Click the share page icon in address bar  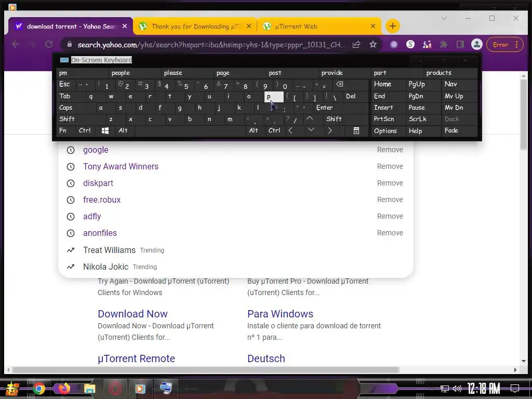pyautogui.click(x=356, y=45)
